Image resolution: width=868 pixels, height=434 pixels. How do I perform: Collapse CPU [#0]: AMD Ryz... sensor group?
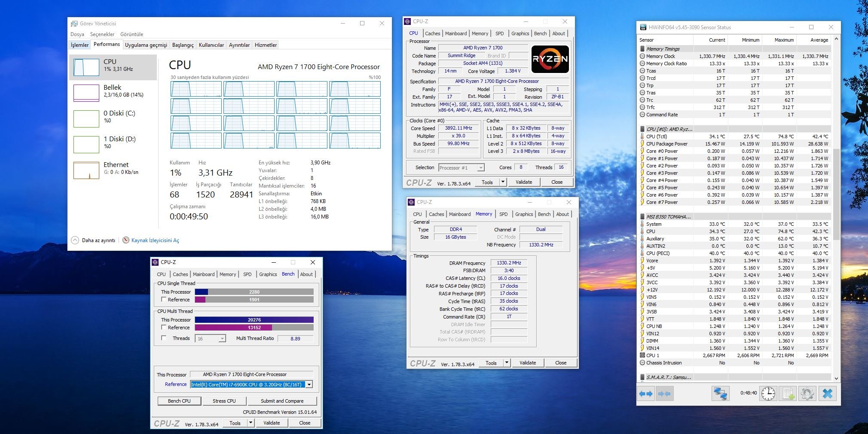pos(642,129)
